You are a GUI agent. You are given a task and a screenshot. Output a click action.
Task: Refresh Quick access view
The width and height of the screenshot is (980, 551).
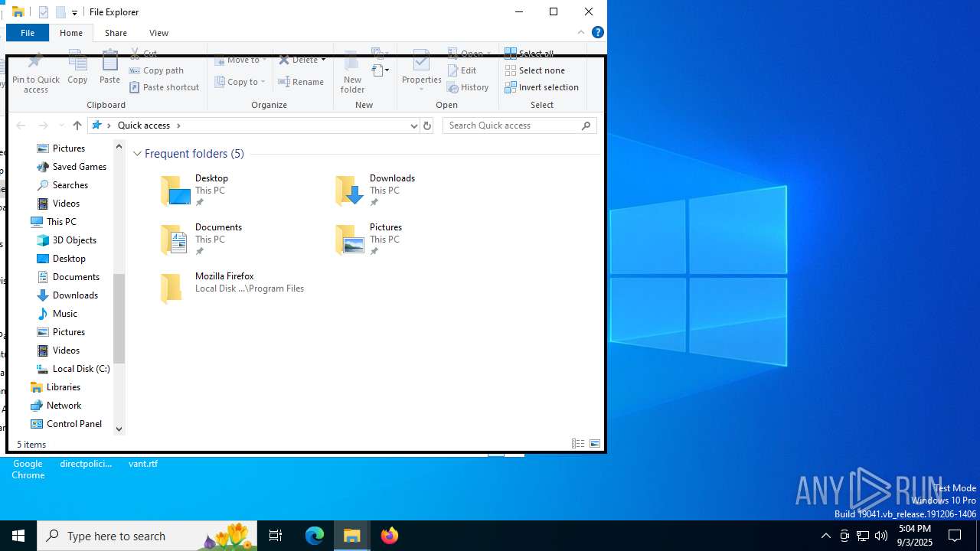[427, 126]
